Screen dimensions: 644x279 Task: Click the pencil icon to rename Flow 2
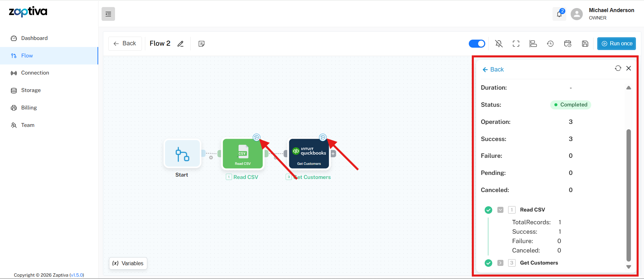181,44
